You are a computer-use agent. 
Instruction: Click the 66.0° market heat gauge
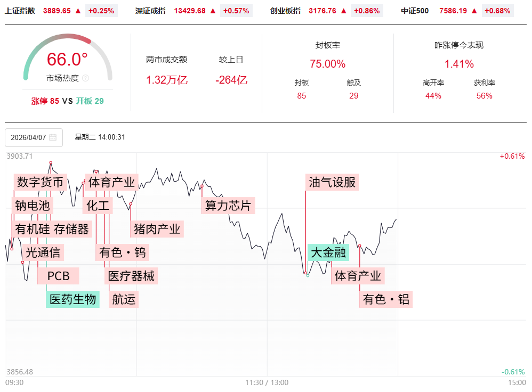[67, 59]
